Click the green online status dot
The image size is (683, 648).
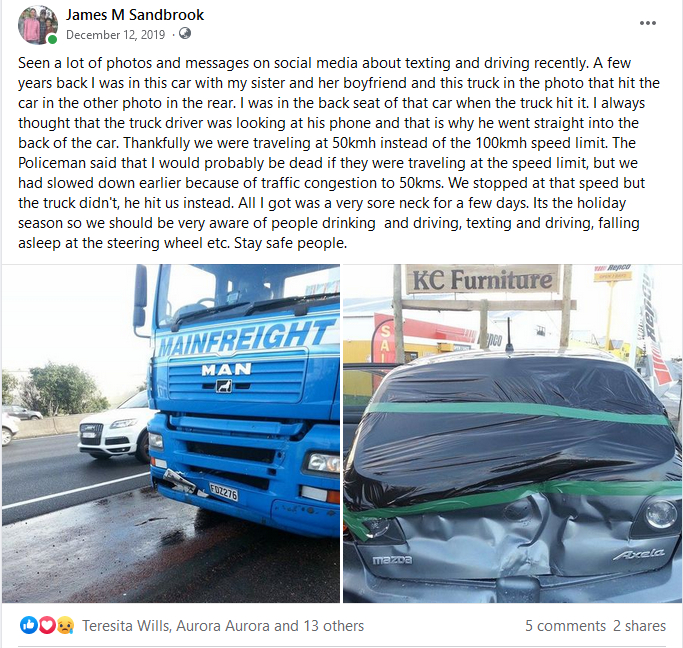(53, 40)
